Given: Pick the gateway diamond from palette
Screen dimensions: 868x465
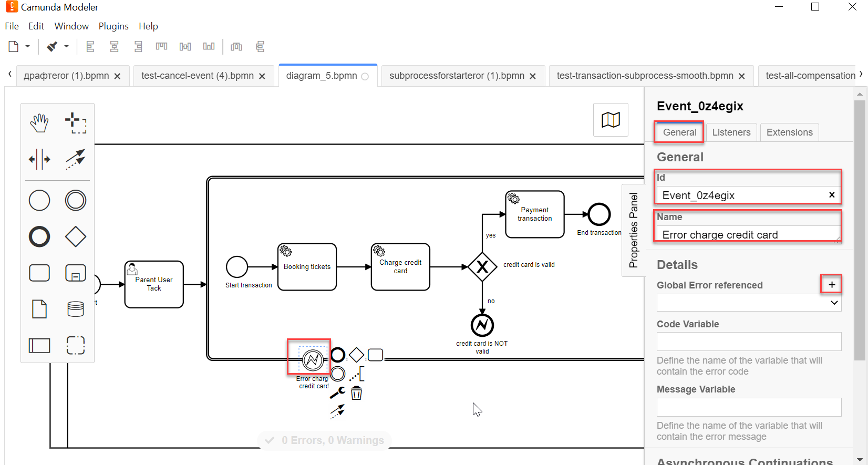Looking at the screenshot, I should click(x=76, y=236).
